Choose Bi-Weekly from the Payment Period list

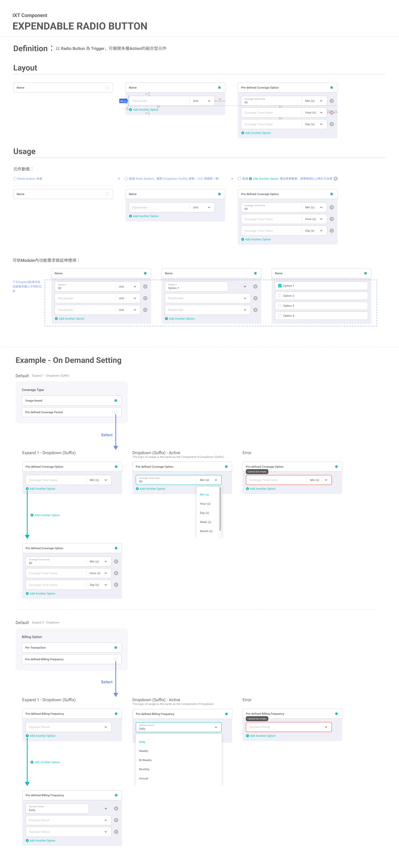click(x=145, y=760)
